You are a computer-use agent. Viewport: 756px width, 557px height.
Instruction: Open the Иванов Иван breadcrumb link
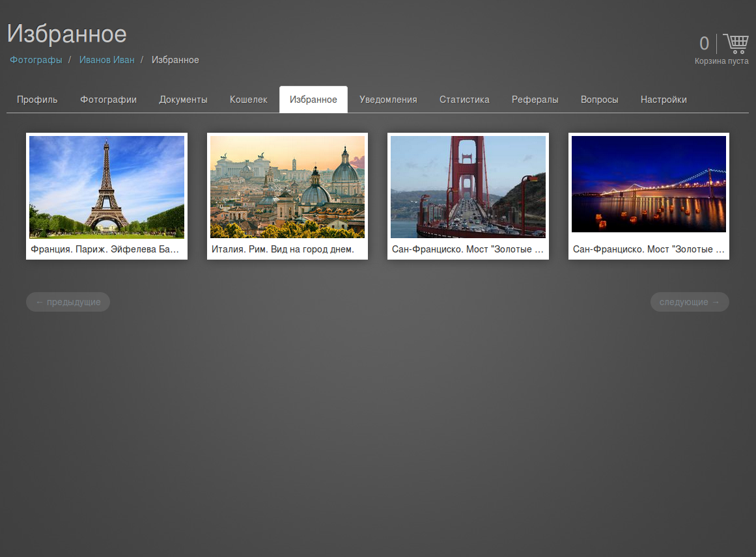pyautogui.click(x=107, y=60)
